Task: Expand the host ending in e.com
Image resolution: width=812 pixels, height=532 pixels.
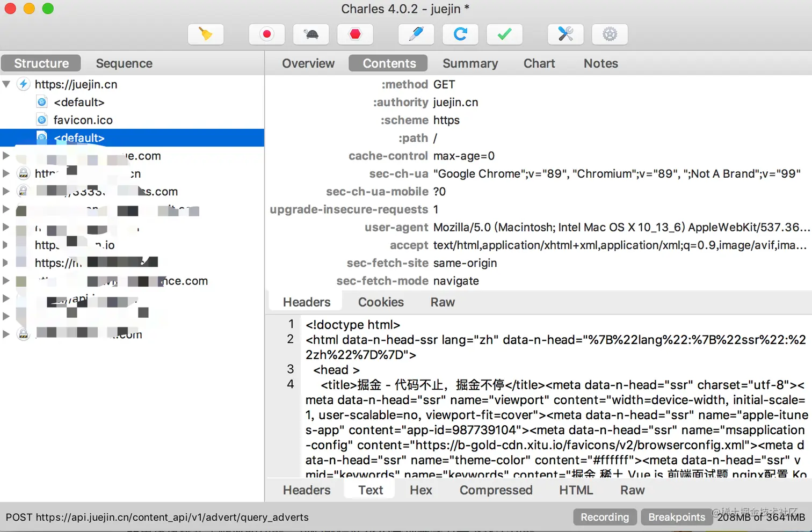Action: 6,156
